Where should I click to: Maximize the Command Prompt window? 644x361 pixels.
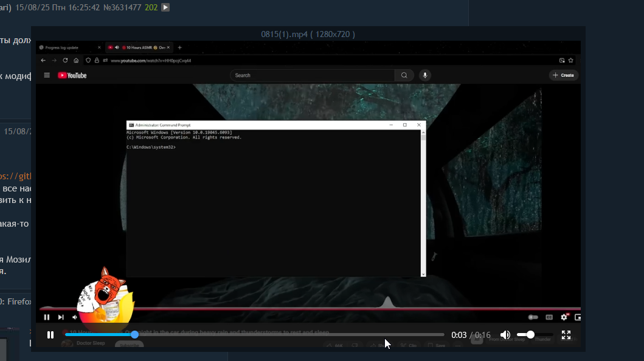tap(405, 125)
